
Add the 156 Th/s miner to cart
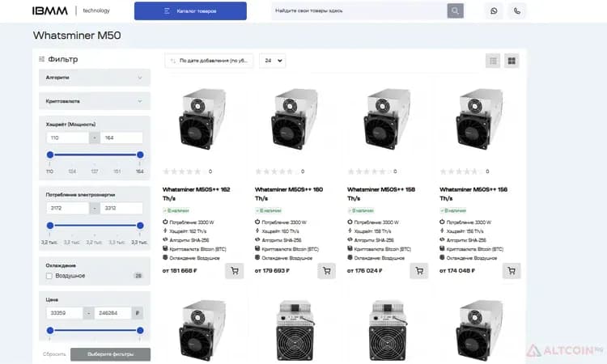(x=511, y=271)
